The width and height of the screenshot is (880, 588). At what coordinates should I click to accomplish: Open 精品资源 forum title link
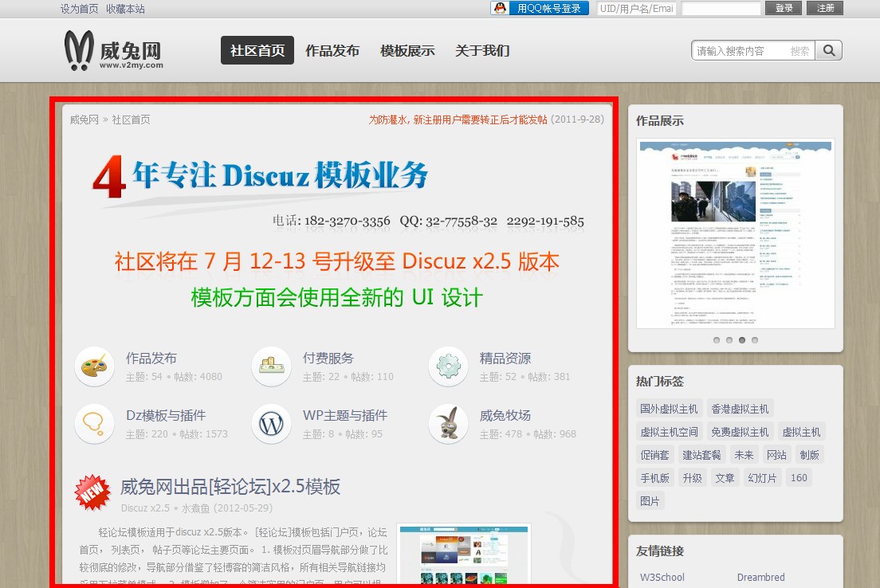coord(505,358)
